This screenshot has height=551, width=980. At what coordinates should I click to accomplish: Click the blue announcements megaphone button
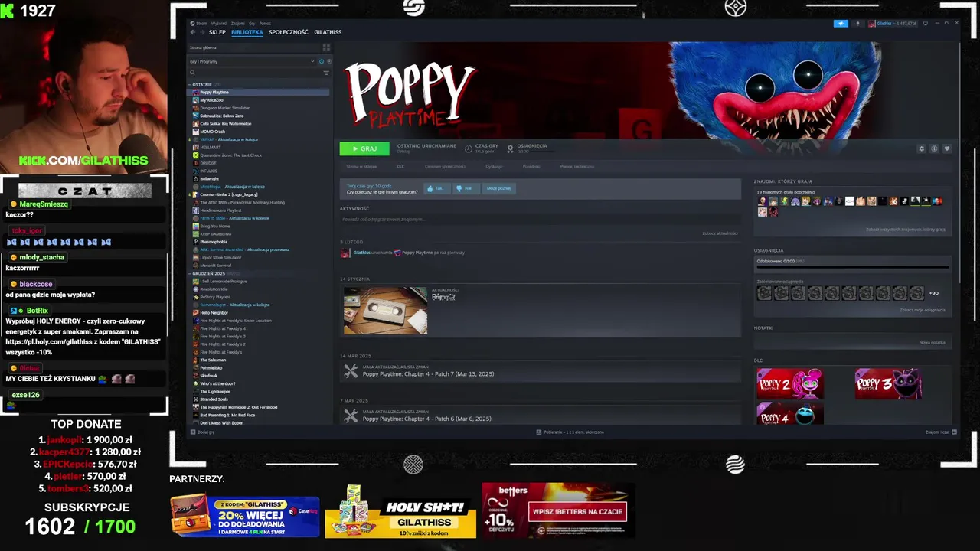[x=841, y=24]
